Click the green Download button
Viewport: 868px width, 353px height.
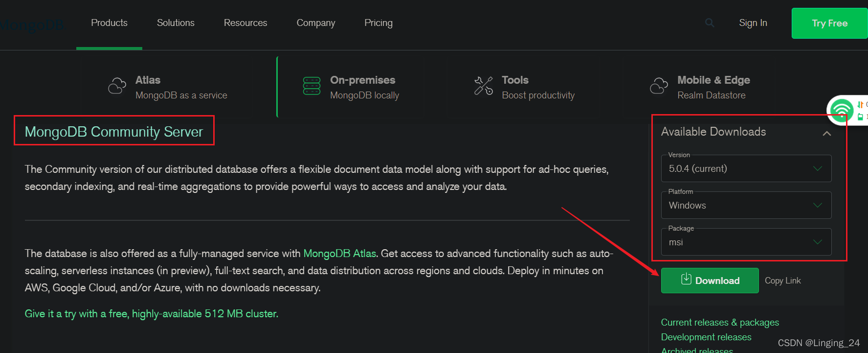point(710,281)
